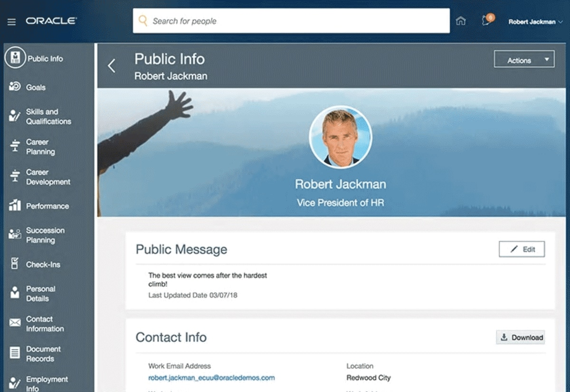Edit the Public Message
Image resolution: width=570 pixels, height=392 pixels.
(x=522, y=249)
